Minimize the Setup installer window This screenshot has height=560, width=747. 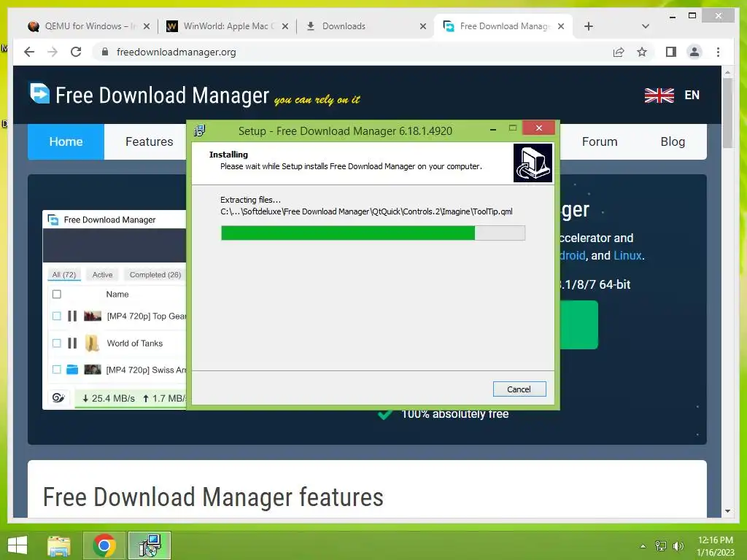pos(493,128)
